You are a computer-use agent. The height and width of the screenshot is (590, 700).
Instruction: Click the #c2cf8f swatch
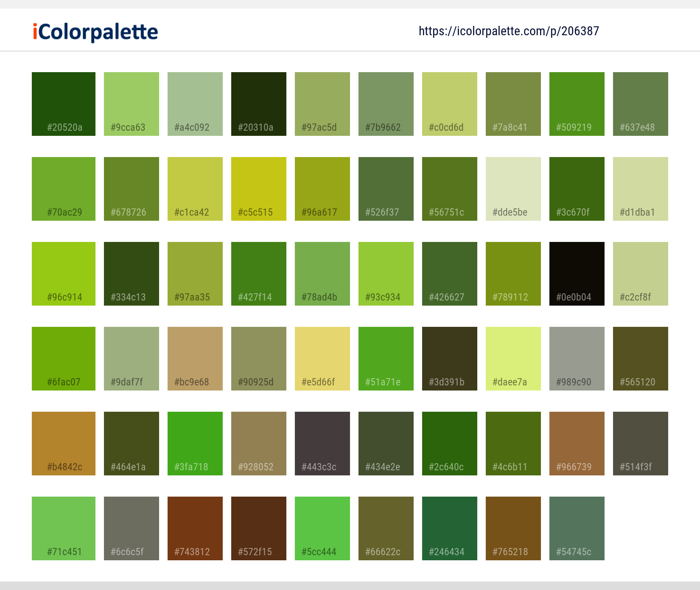641,274
